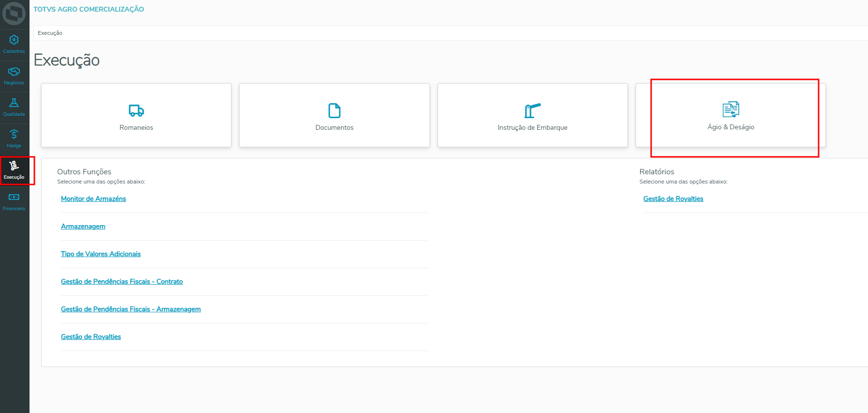
Task: Open the Romaneios card
Action: (136, 115)
